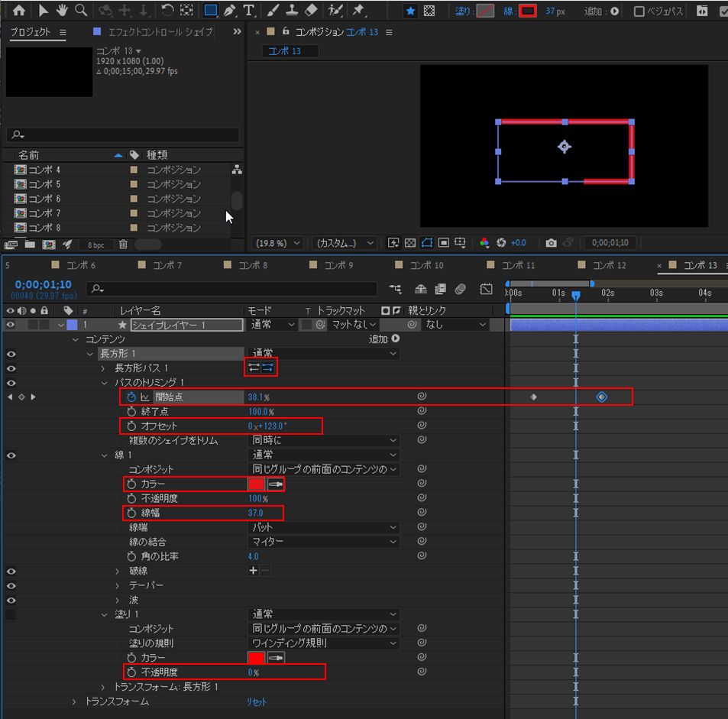Toggle stopwatch for 終了点 property
The width and height of the screenshot is (728, 719).
pos(131,411)
